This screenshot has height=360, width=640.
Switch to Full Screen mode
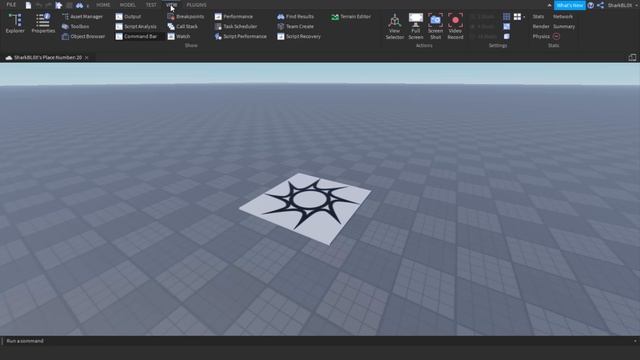tap(416, 26)
